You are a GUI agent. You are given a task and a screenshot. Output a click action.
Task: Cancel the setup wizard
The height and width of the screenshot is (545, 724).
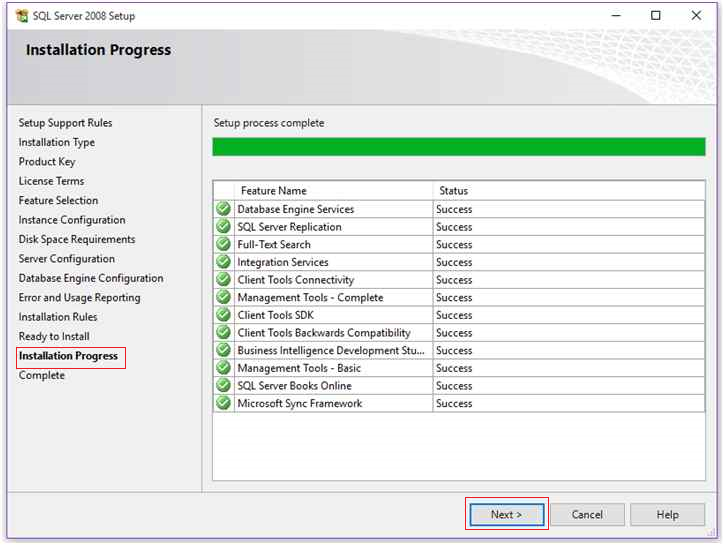(x=587, y=514)
